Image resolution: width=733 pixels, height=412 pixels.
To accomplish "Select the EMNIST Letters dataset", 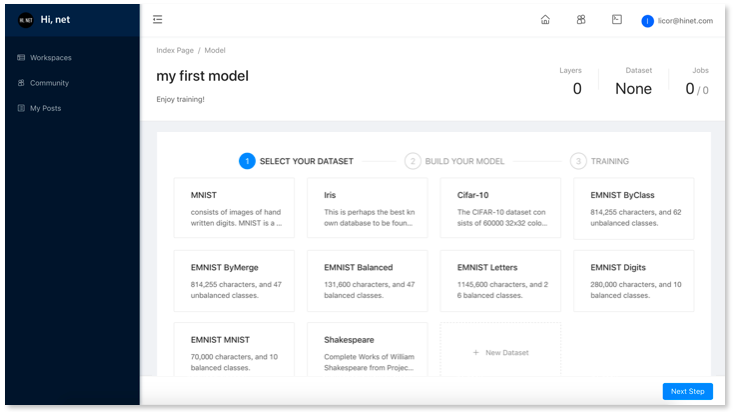I will click(x=500, y=280).
